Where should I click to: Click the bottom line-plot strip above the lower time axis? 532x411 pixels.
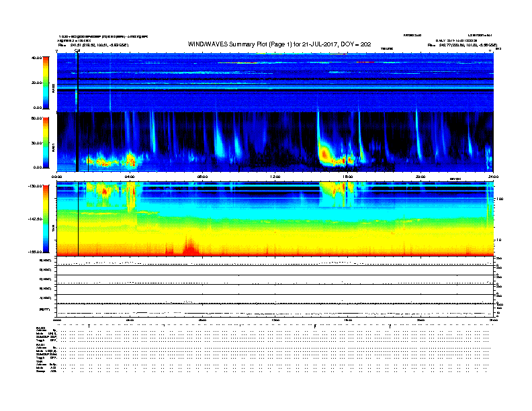275,310
